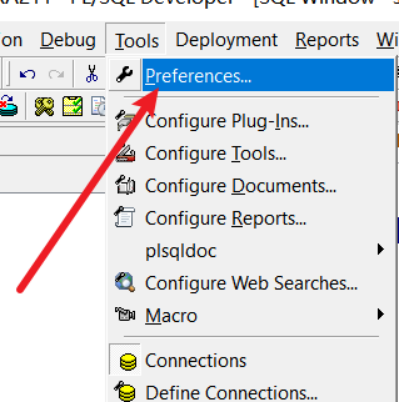Click the yellow Connections database icon
The height and width of the screenshot is (402, 399).
pos(128,362)
